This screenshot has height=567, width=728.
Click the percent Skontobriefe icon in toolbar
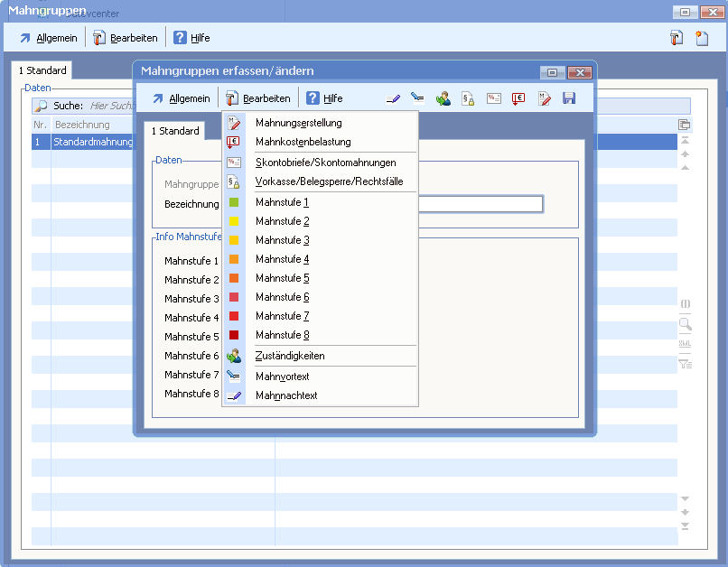[x=493, y=98]
